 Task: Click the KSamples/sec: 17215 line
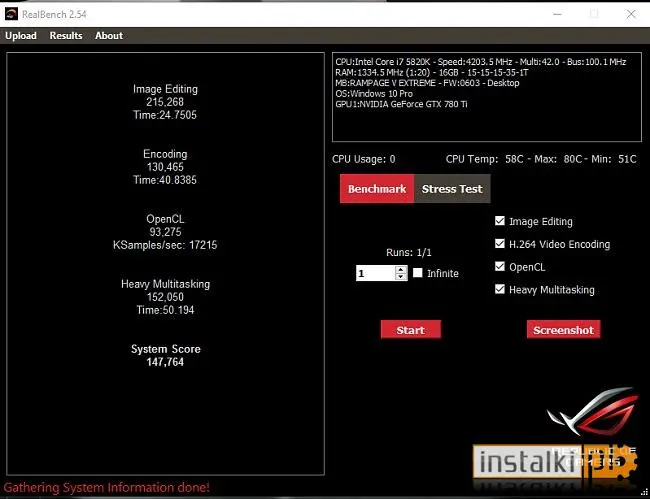coord(165,245)
